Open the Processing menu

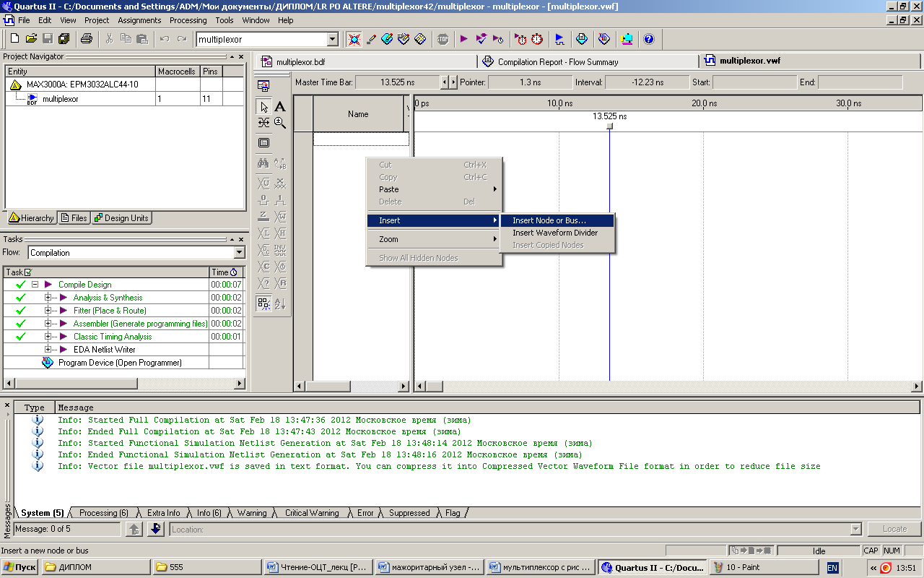(x=188, y=20)
